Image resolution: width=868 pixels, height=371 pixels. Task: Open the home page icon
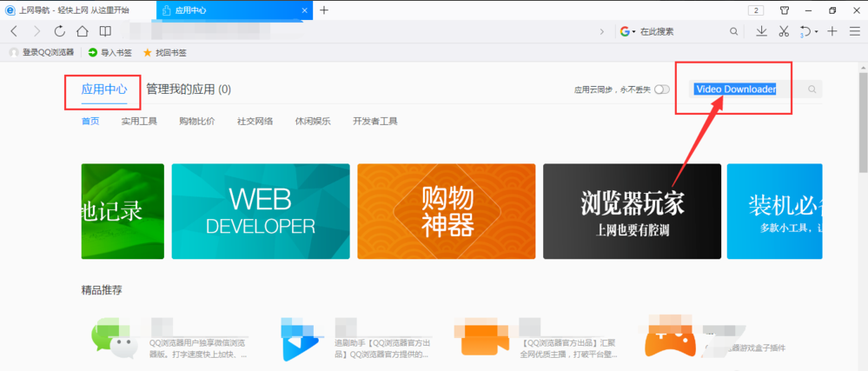pos(82,31)
